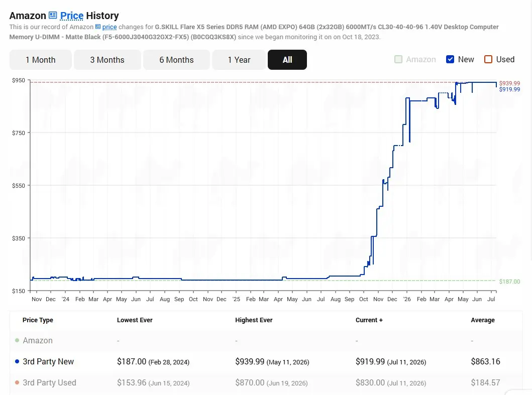Open the Price link in the heading
Screen dimensions: 532x395
tap(72, 16)
